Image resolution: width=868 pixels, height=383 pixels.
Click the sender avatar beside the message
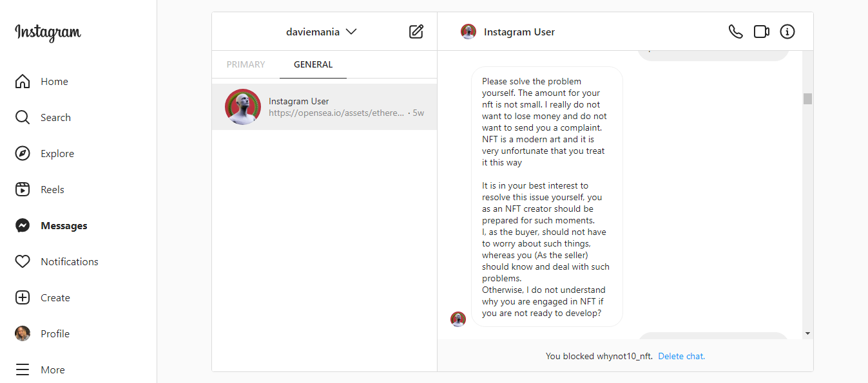click(458, 319)
